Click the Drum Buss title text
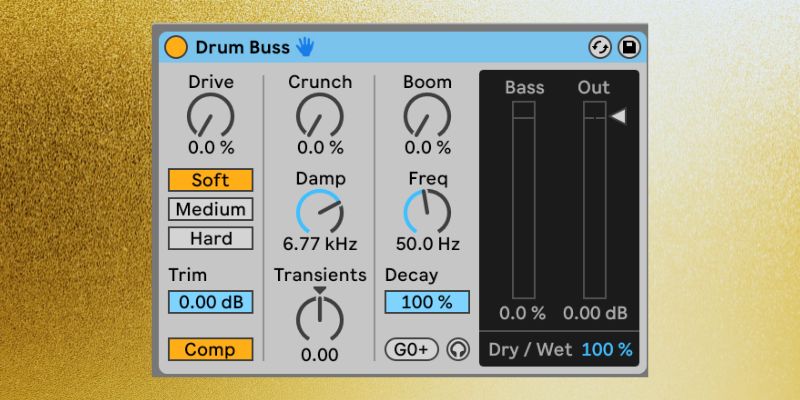Image resolution: width=800 pixels, height=400 pixels. [243, 47]
